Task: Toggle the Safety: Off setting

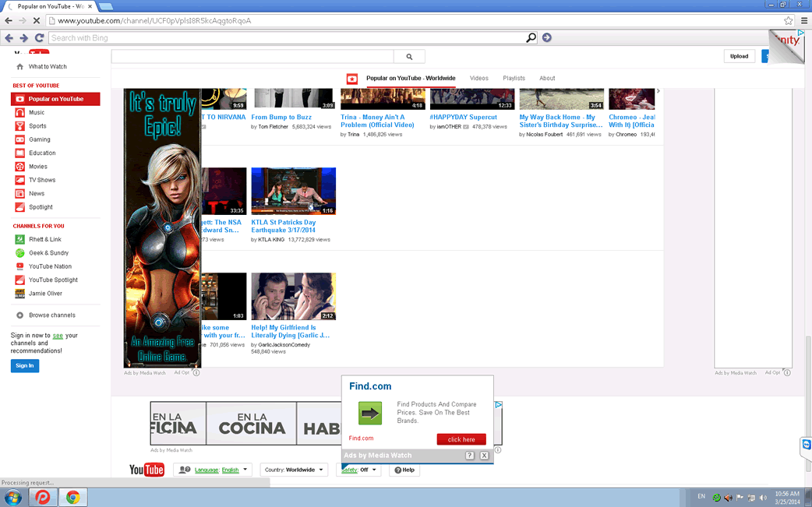Action: point(358,470)
